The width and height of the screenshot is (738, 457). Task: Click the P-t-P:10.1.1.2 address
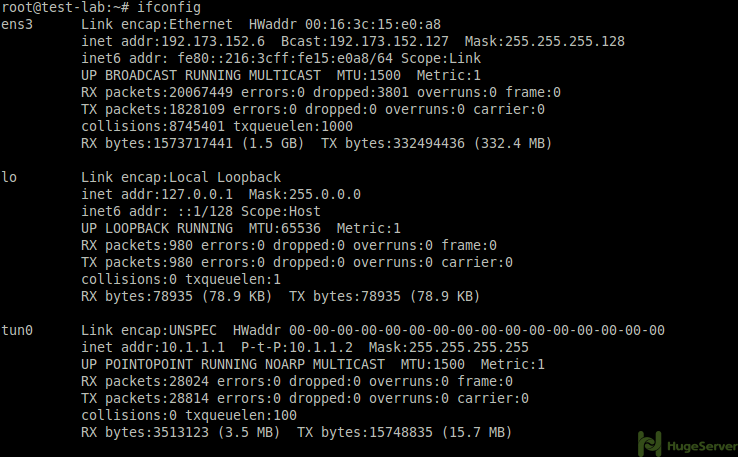click(297, 347)
